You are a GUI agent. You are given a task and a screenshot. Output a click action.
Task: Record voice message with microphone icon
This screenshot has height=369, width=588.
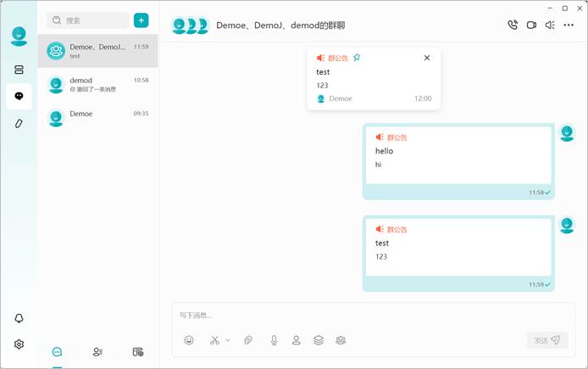tap(275, 340)
